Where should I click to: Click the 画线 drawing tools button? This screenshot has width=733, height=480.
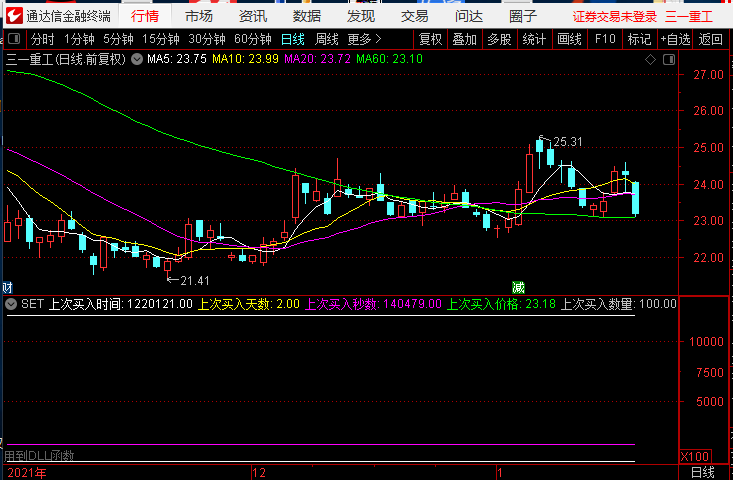[x=569, y=40]
